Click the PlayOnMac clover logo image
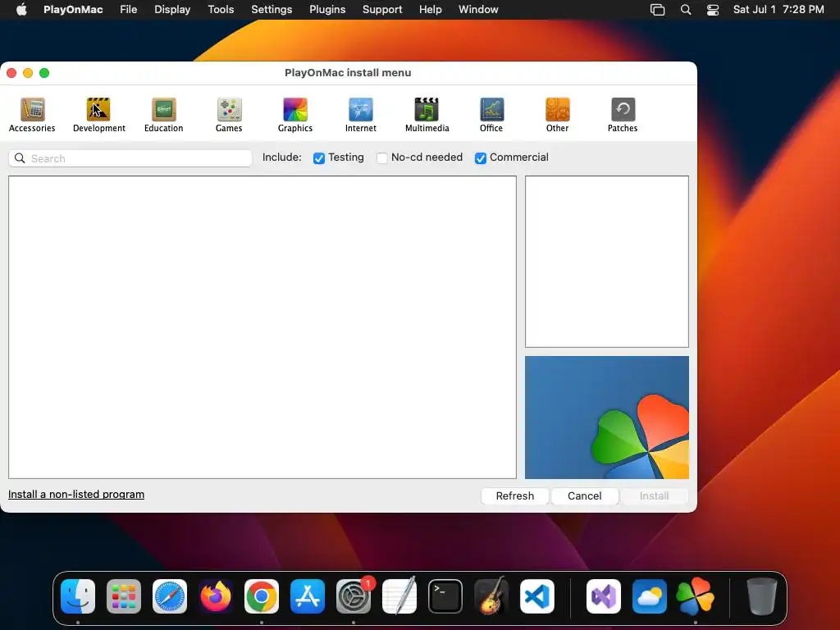Viewport: 840px width, 630px height. coord(607,418)
